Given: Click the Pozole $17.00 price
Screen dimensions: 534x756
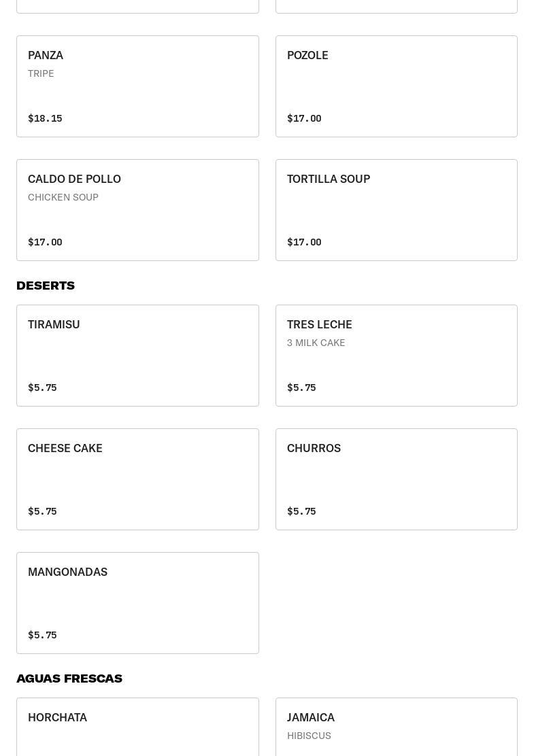Looking at the screenshot, I should [x=304, y=118].
